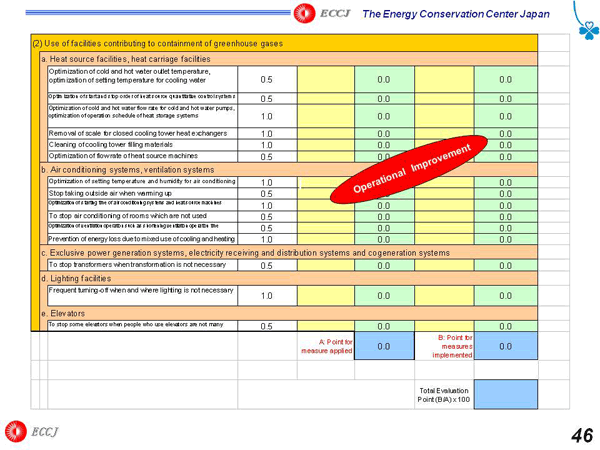Click blue total cell for point B
This screenshot has width=600, height=450.
(506, 346)
